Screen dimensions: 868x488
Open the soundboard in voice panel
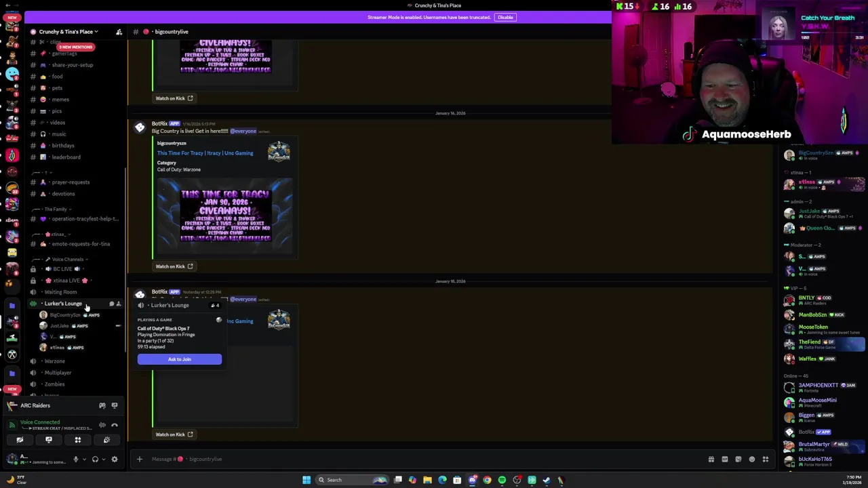(106, 440)
